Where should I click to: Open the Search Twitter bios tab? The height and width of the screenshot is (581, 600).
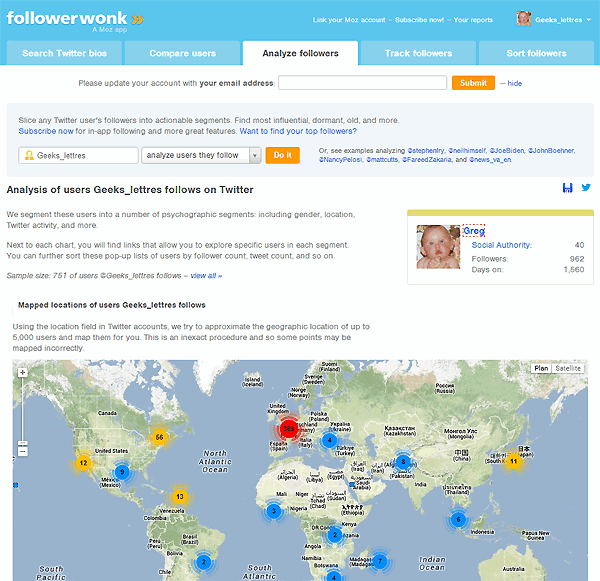64,53
